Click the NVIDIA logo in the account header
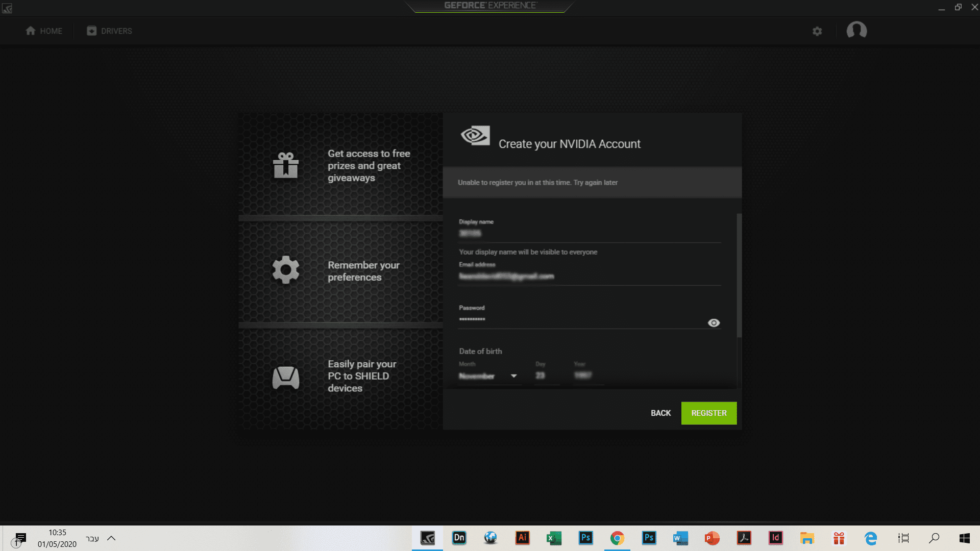 coord(475,136)
